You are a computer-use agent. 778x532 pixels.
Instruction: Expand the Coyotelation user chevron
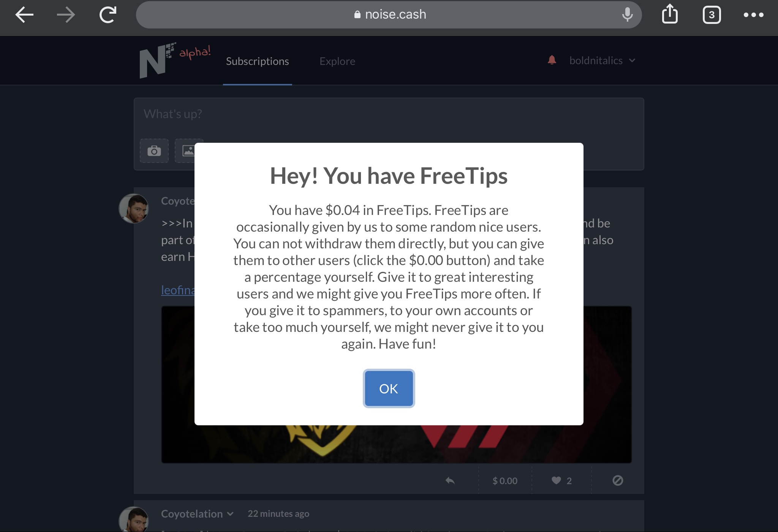coord(230,514)
